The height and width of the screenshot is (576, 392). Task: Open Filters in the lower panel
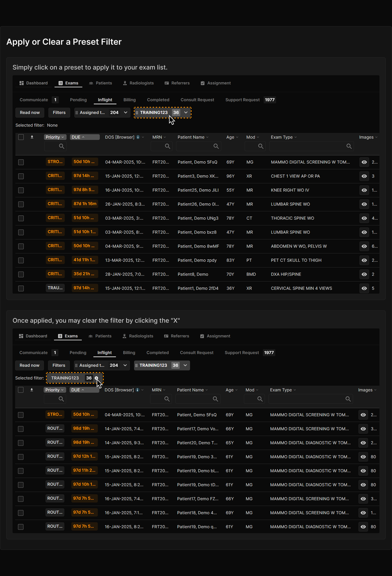pos(59,365)
